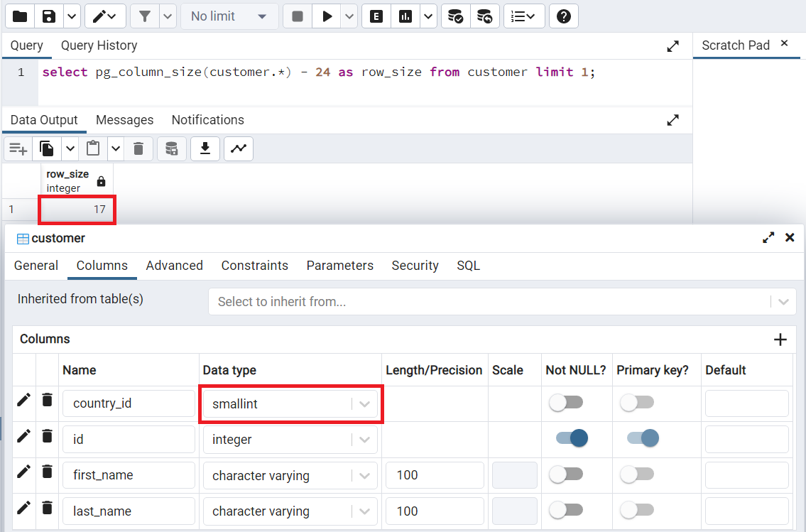The image size is (806, 532).
Task: Open the paste options dropdown arrow
Action: coord(116,149)
